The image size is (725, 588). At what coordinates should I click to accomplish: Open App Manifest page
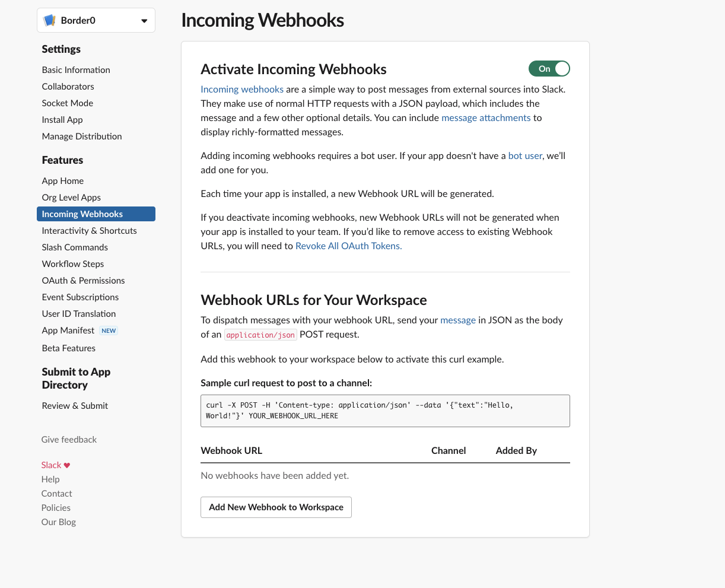[x=68, y=330]
